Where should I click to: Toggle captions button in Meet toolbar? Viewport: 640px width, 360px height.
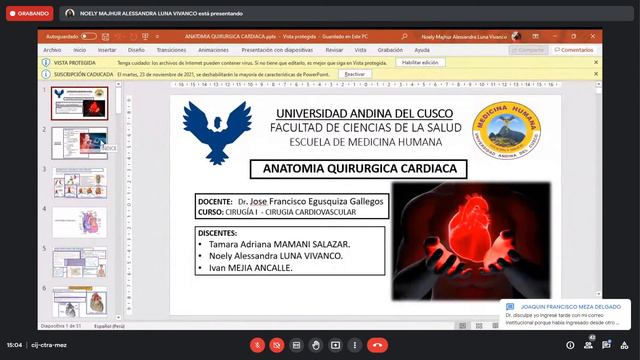[296, 345]
